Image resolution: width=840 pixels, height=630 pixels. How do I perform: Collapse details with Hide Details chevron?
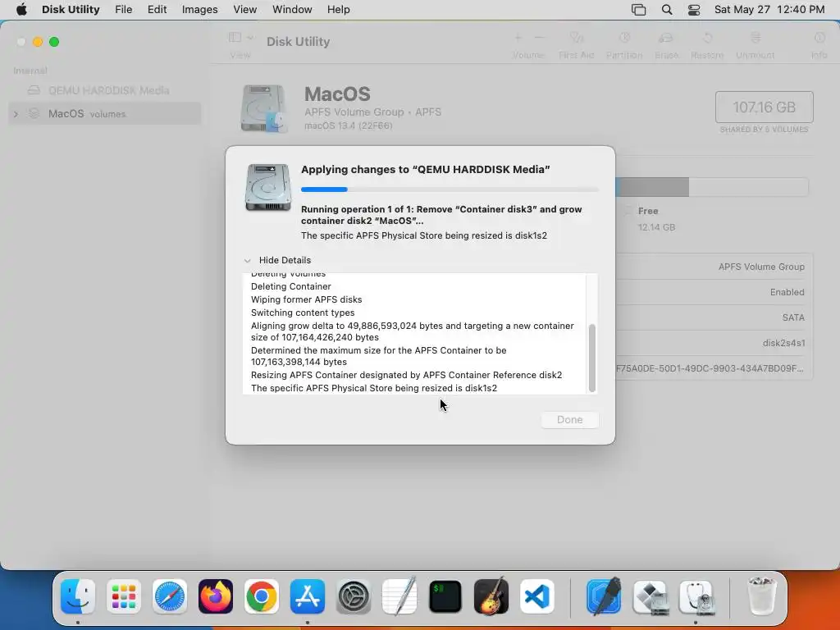(248, 260)
